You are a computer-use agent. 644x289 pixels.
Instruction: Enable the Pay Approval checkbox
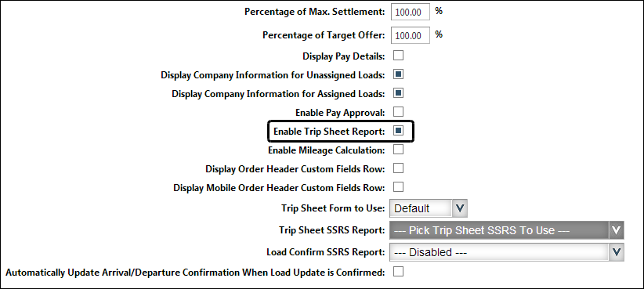(x=398, y=112)
